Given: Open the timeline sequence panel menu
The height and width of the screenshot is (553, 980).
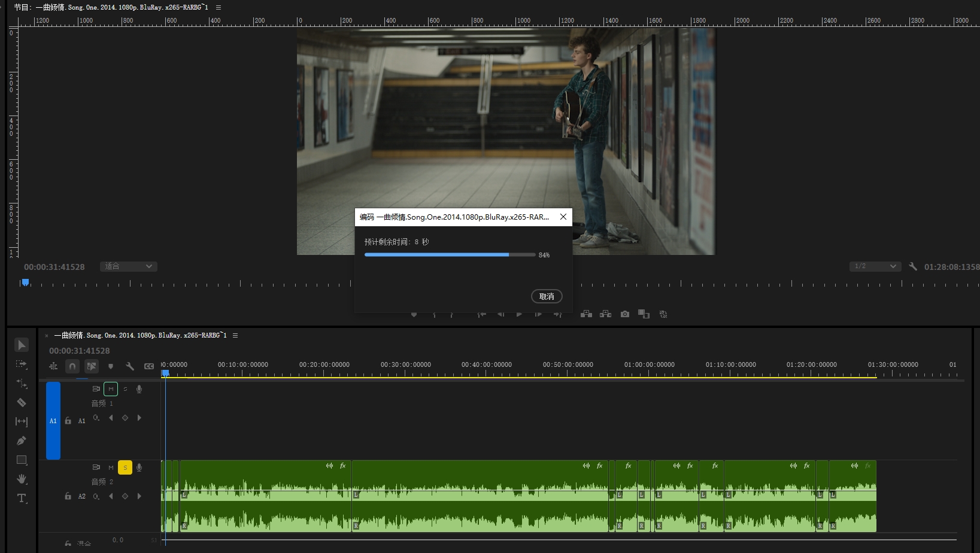Looking at the screenshot, I should pos(235,336).
